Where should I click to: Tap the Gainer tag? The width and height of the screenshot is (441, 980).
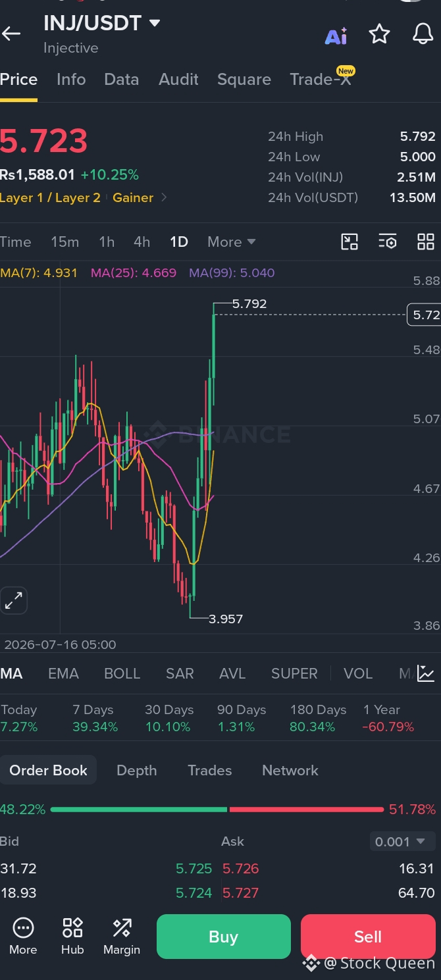pos(133,197)
